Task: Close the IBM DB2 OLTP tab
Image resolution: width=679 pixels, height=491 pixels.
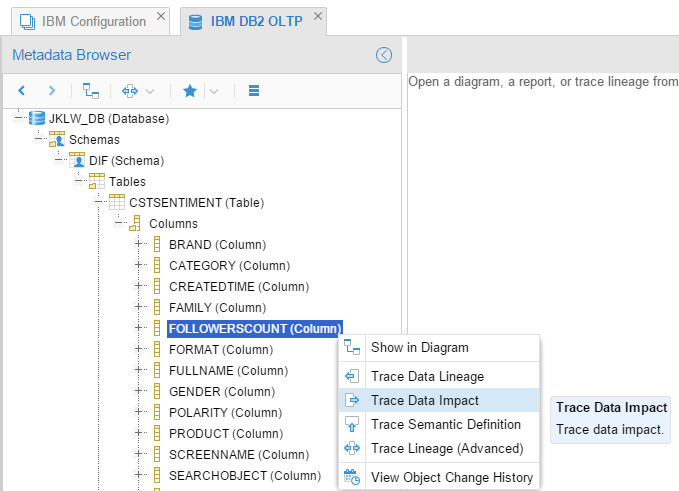Action: [x=318, y=16]
